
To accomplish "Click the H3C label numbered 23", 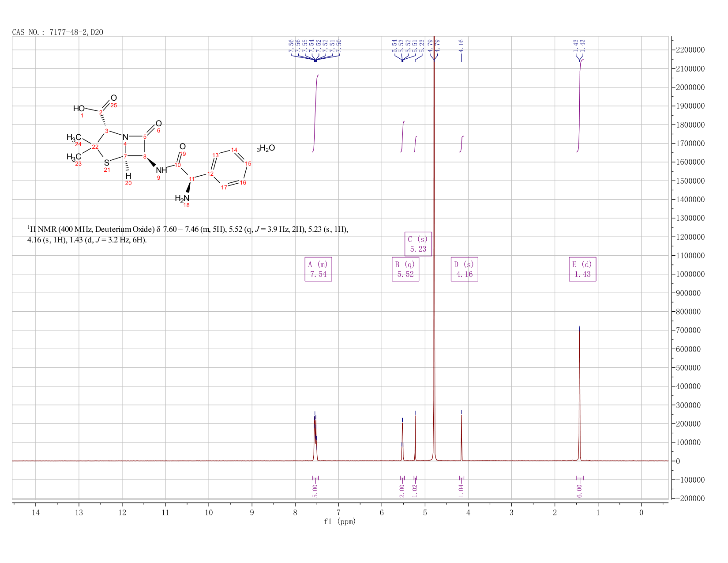I will [74, 157].
